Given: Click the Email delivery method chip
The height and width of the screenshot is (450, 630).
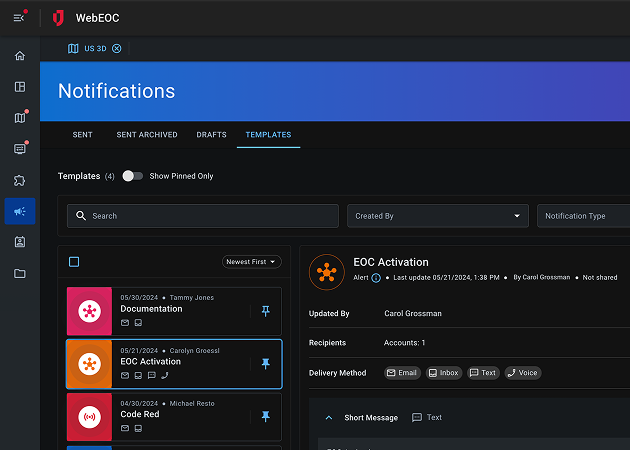Looking at the screenshot, I should [x=402, y=373].
